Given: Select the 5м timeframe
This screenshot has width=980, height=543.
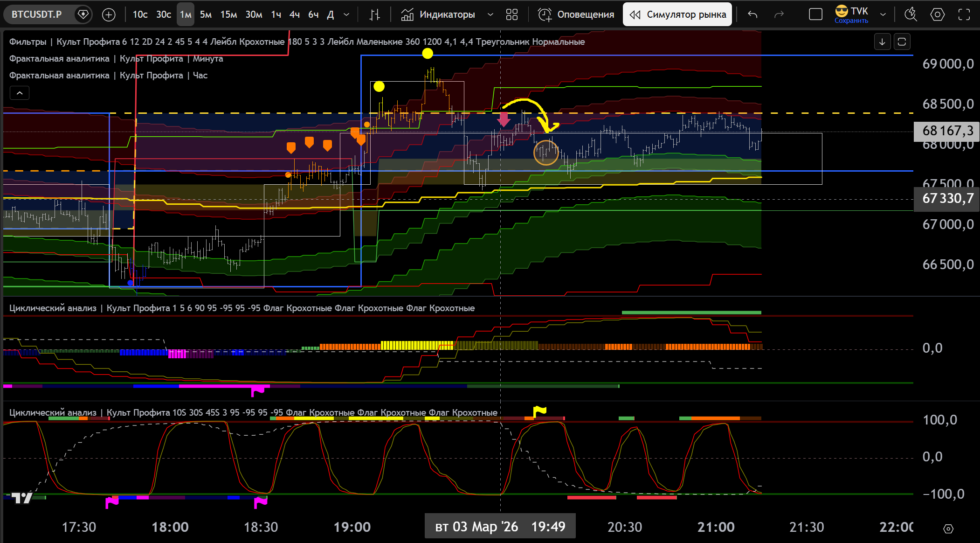Looking at the screenshot, I should (206, 14).
